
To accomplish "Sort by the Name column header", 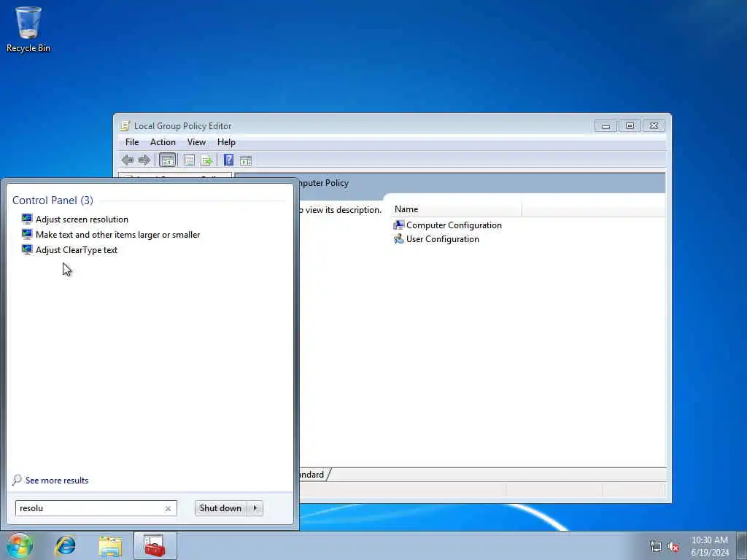I will (x=457, y=209).
